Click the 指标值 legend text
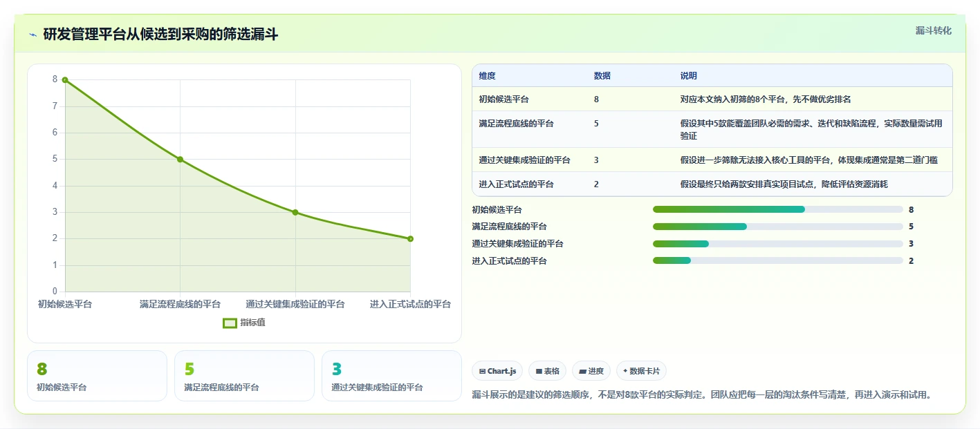 pyautogui.click(x=252, y=323)
